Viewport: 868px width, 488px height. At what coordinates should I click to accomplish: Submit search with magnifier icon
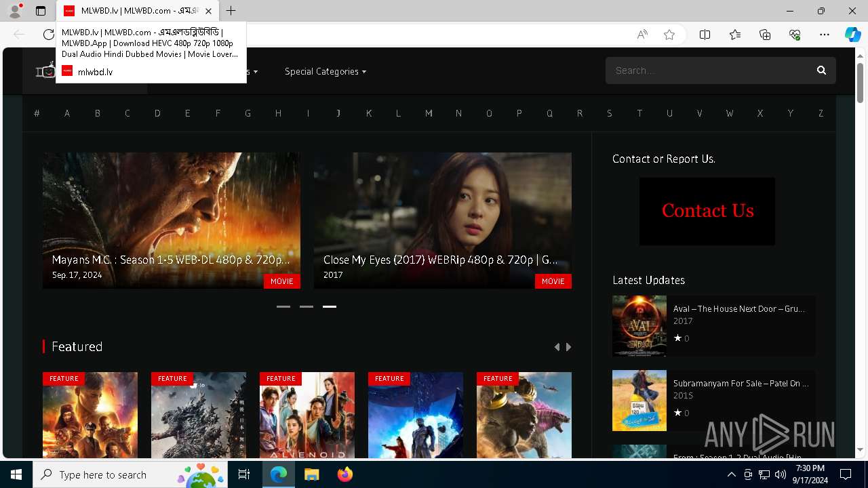[821, 70]
